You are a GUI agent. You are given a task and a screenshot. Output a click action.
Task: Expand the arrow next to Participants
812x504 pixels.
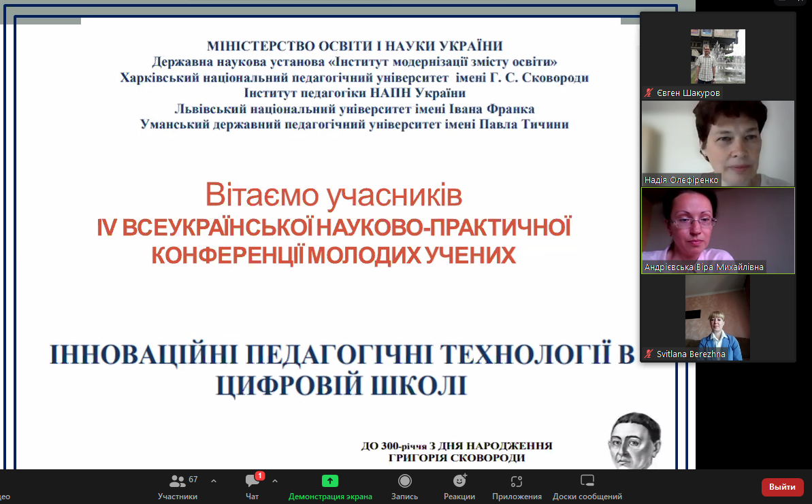(213, 482)
